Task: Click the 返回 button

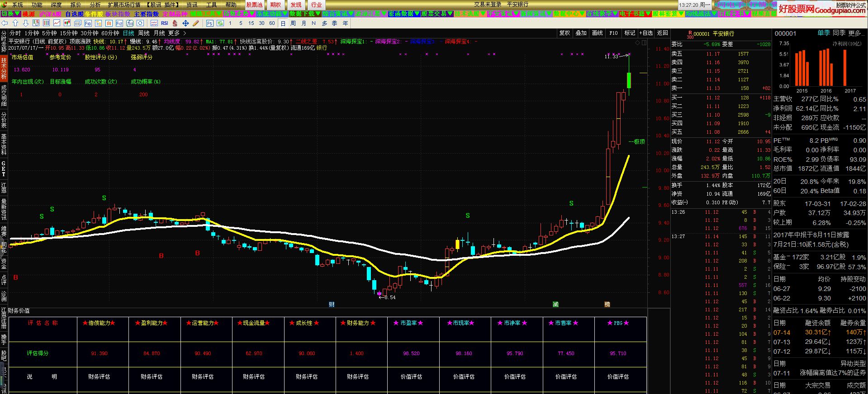Action: 662,33
